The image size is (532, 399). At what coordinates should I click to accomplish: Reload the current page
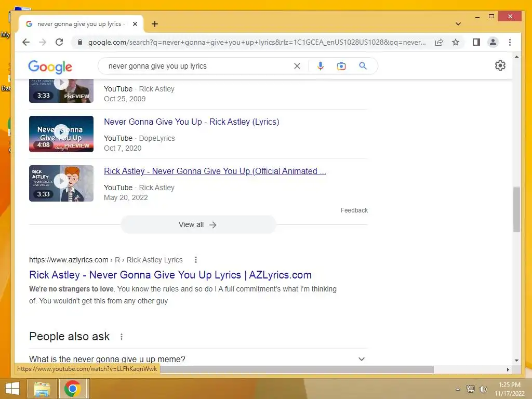tap(59, 42)
